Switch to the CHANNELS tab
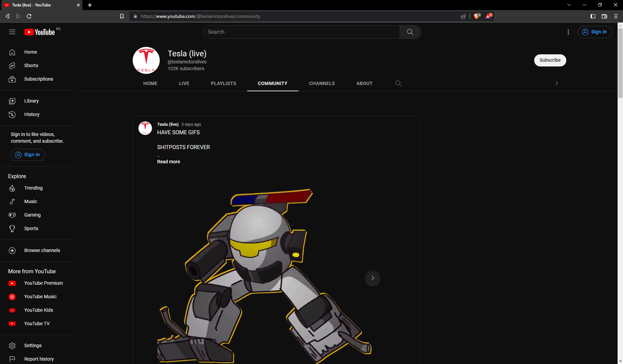This screenshot has height=364, width=623. click(322, 83)
